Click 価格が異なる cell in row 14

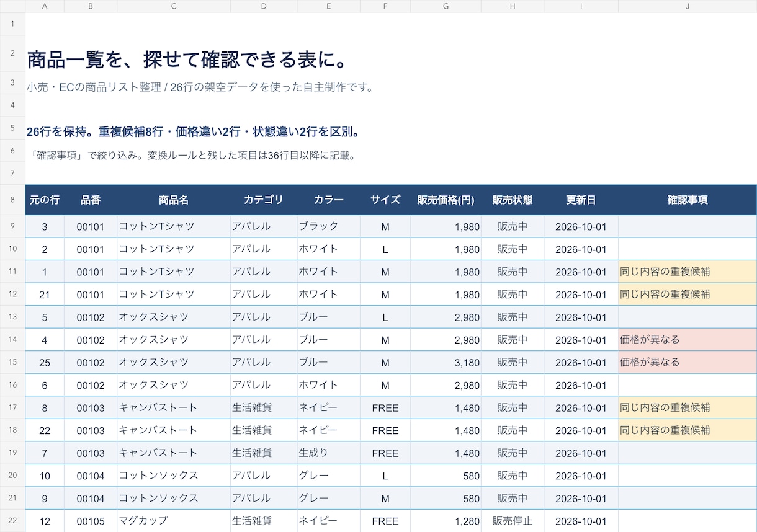coord(688,340)
